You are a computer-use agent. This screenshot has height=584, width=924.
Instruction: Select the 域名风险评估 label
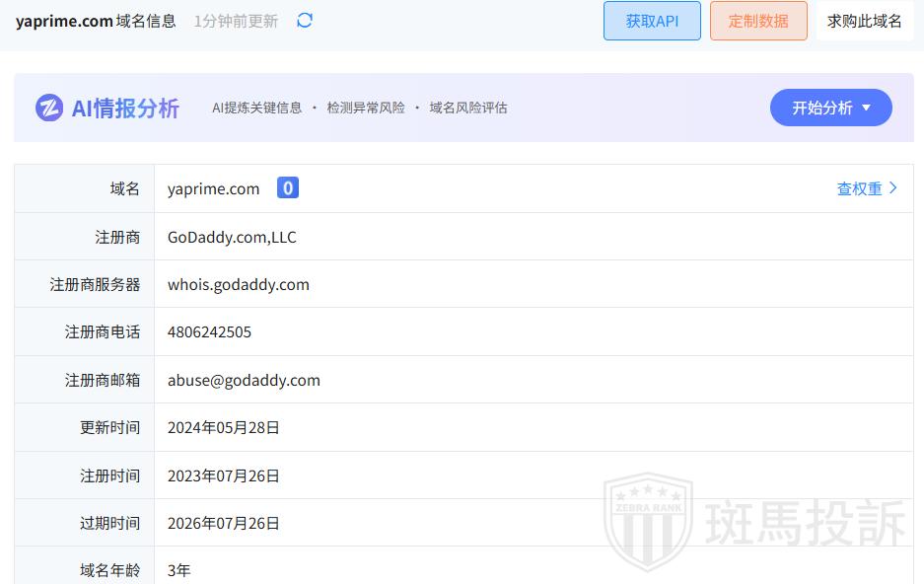468,108
